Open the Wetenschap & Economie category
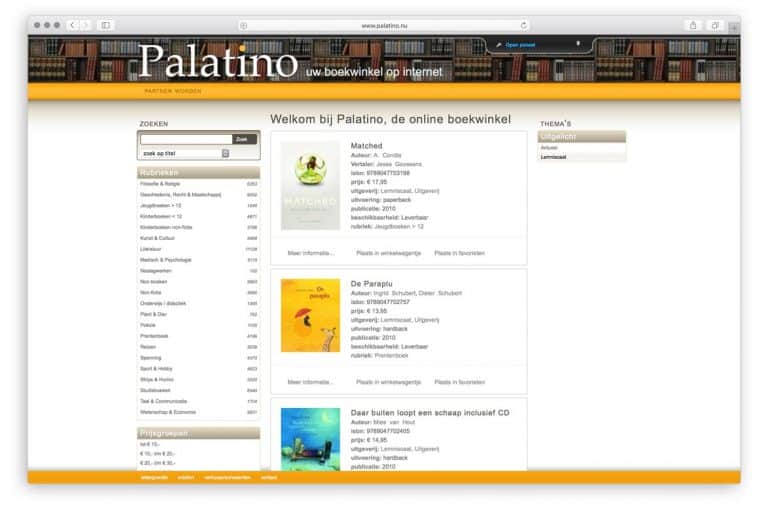This screenshot has width=768, height=523. pyautogui.click(x=168, y=412)
